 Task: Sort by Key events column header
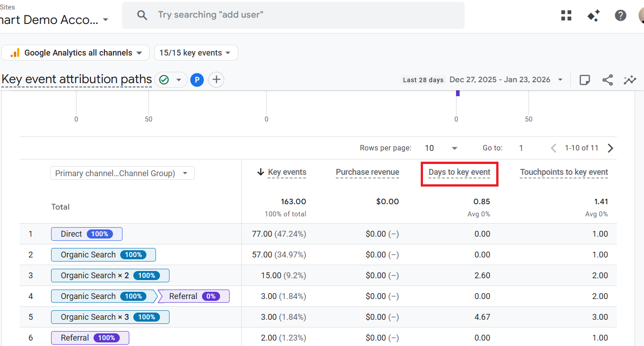tap(287, 172)
